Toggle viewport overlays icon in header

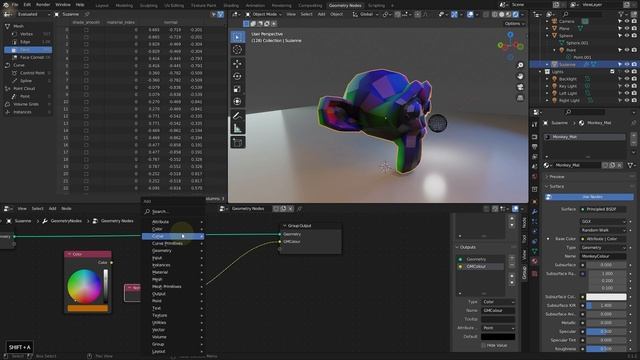[470, 14]
